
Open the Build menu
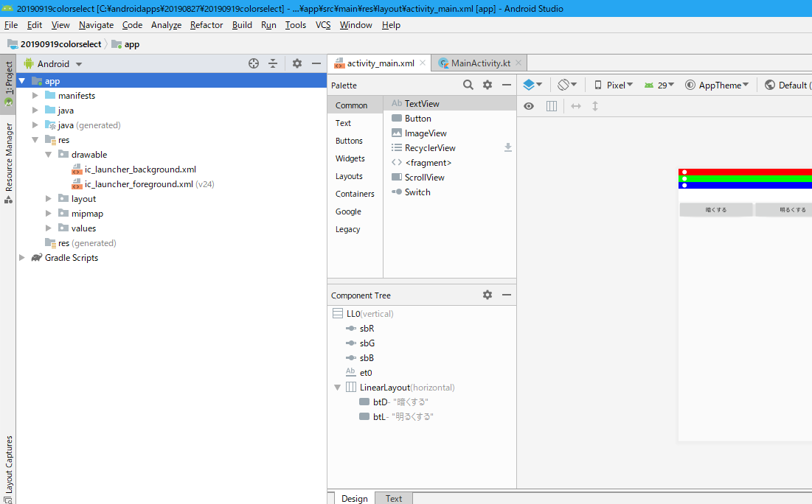tap(242, 25)
